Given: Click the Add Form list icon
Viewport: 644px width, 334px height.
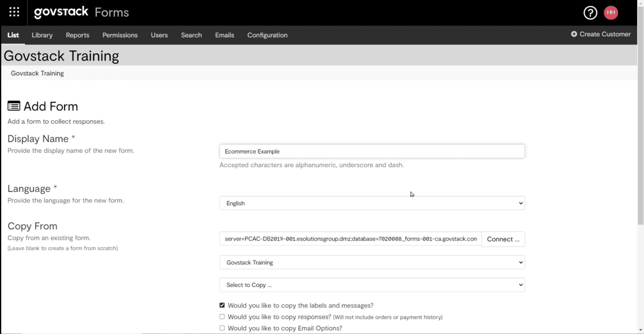Looking at the screenshot, I should tap(14, 106).
